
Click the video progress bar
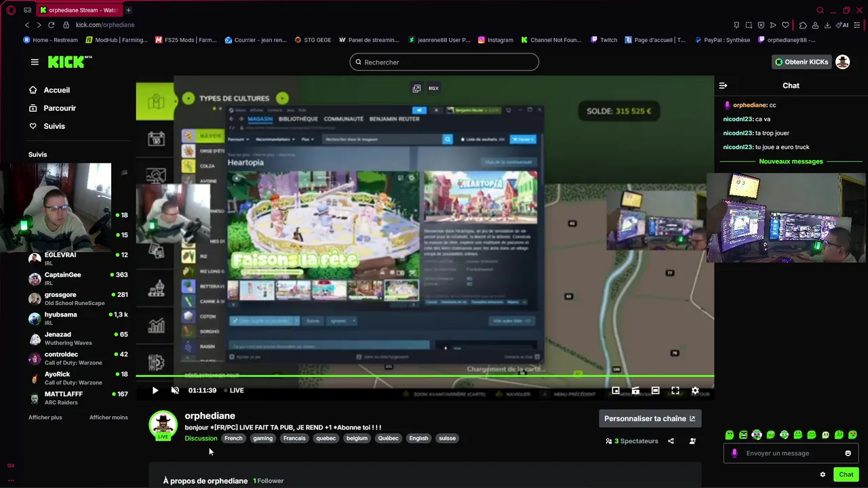click(425, 375)
